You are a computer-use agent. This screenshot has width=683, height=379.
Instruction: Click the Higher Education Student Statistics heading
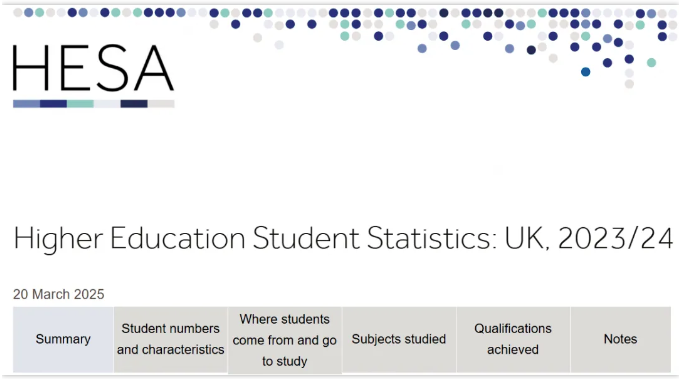[343, 238]
